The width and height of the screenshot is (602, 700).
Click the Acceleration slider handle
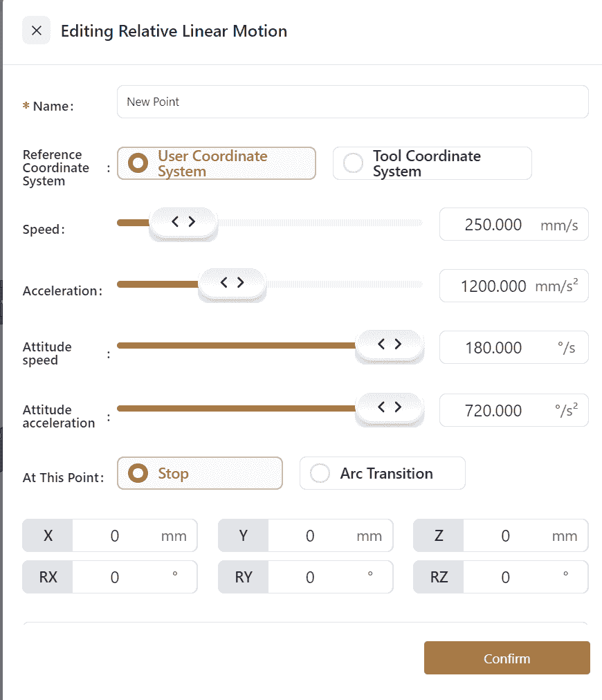232,283
